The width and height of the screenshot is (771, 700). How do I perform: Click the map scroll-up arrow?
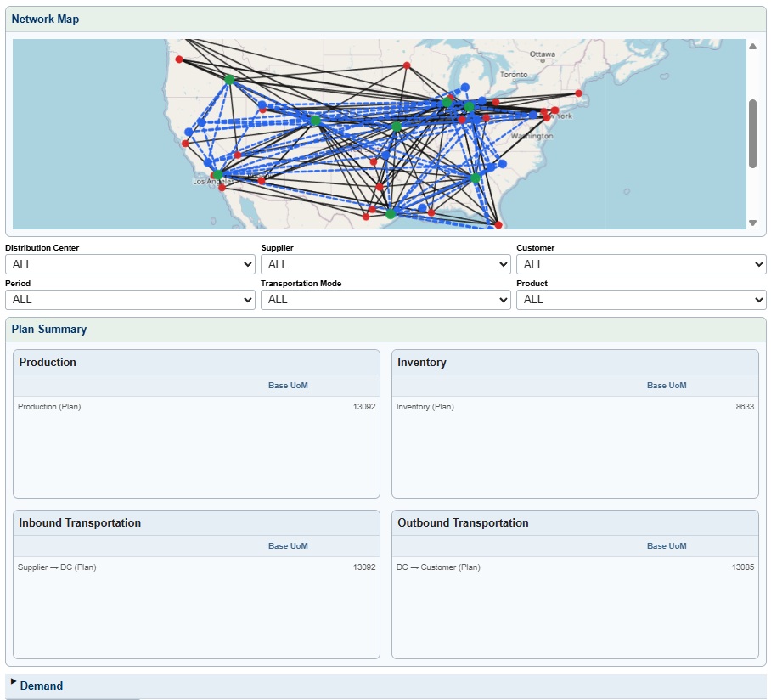(x=751, y=45)
